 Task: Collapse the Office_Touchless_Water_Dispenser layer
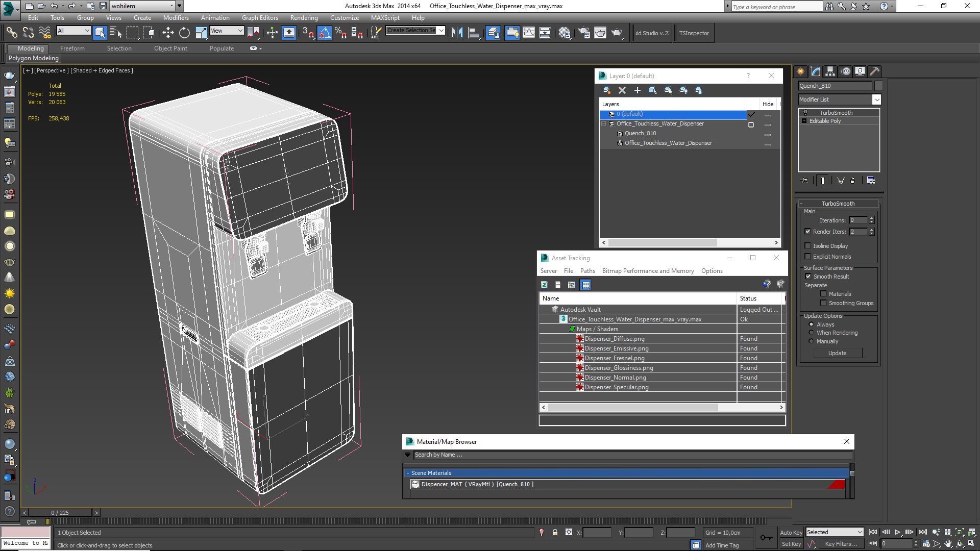pos(603,123)
